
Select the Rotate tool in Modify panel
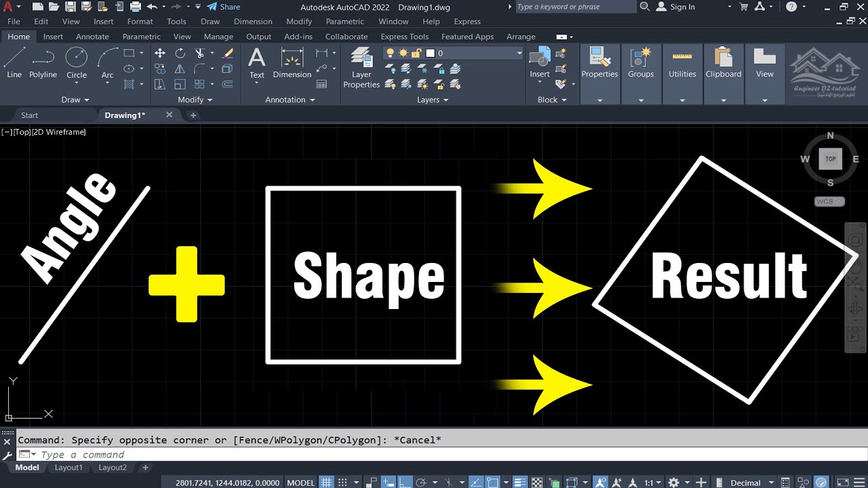(x=180, y=53)
